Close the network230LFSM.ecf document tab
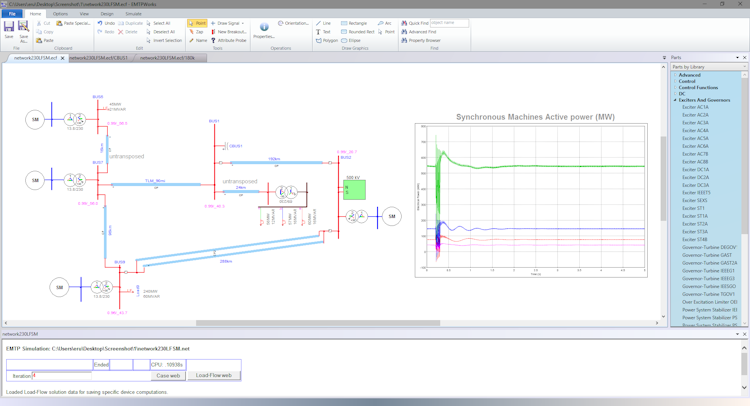 click(x=63, y=58)
